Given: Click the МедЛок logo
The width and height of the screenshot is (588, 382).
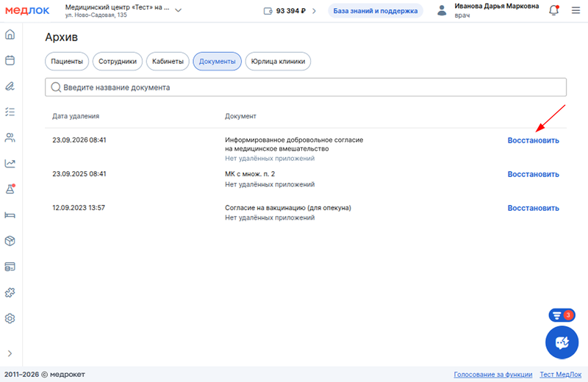Looking at the screenshot, I should click(27, 10).
